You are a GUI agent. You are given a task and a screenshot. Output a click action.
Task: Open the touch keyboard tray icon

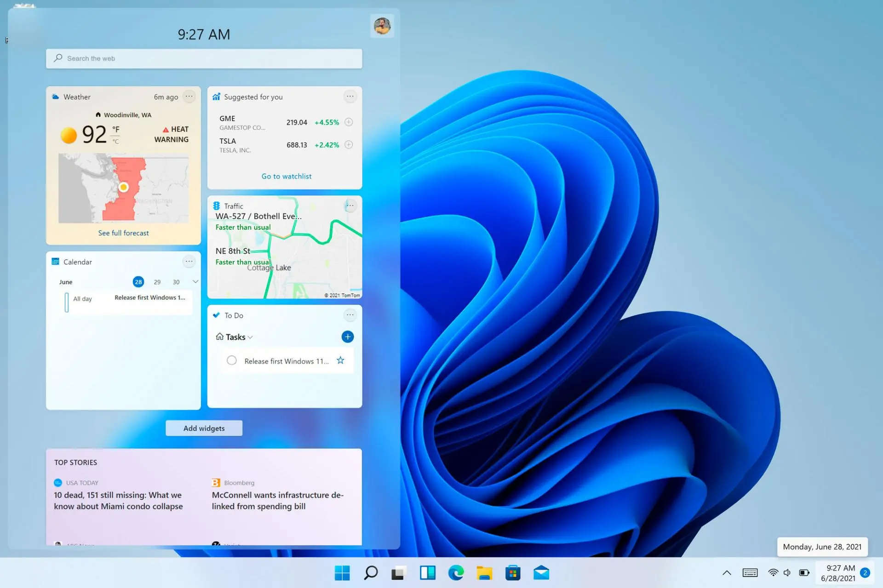[x=750, y=573]
